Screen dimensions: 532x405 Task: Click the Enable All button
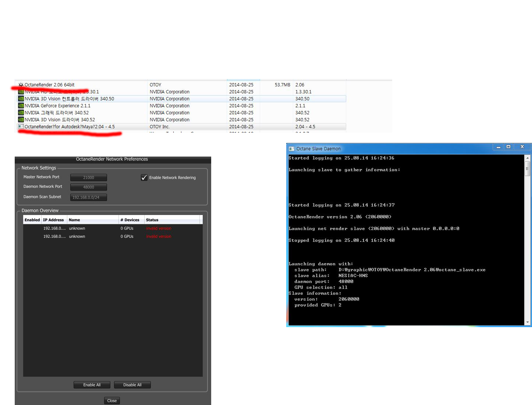[92, 385]
